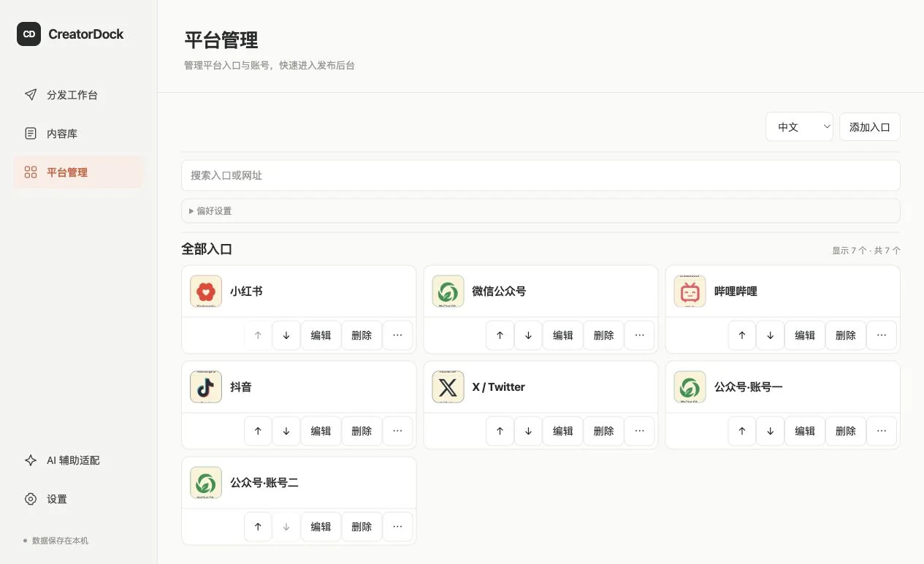This screenshot has height=564, width=924.
Task: Open more options for 小红书
Action: [x=397, y=335]
